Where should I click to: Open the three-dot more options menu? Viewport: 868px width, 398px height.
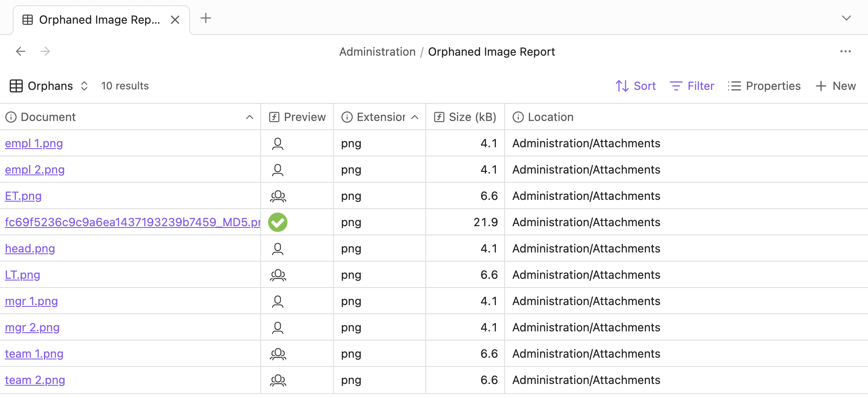[845, 51]
